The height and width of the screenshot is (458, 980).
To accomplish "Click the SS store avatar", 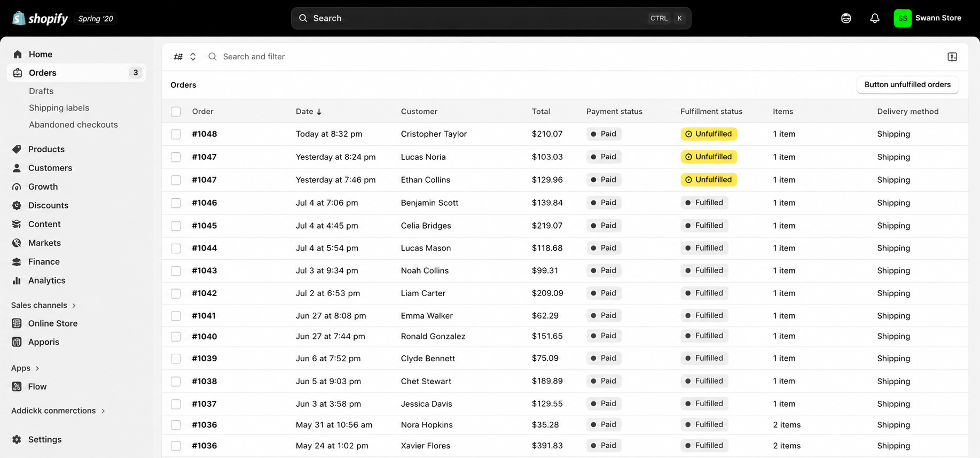I will 903,18.
